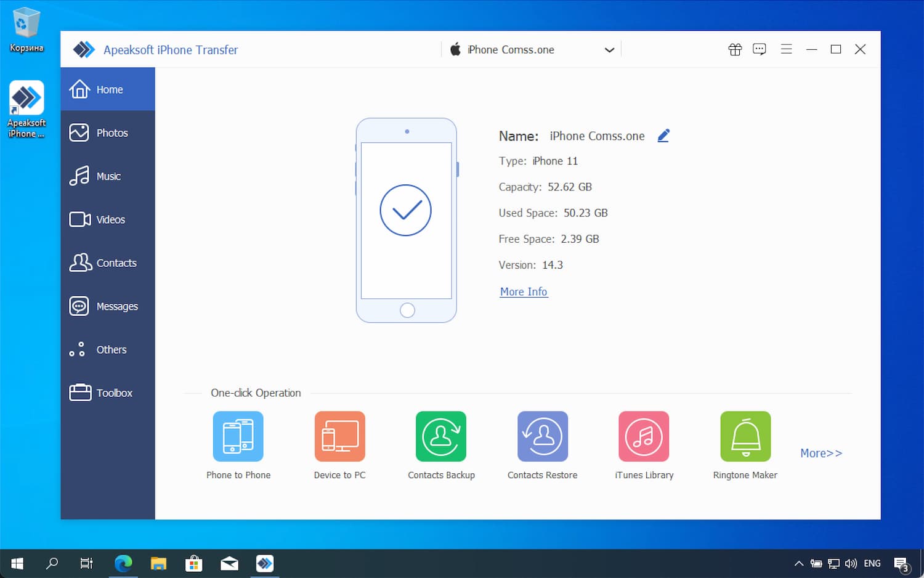The height and width of the screenshot is (578, 924).
Task: Open the hamburger menu in title bar
Action: coord(786,49)
